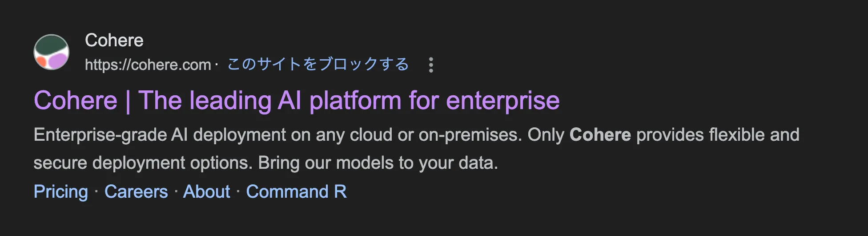
Task: Click Bring our models to your data
Action: pyautogui.click(x=378, y=163)
